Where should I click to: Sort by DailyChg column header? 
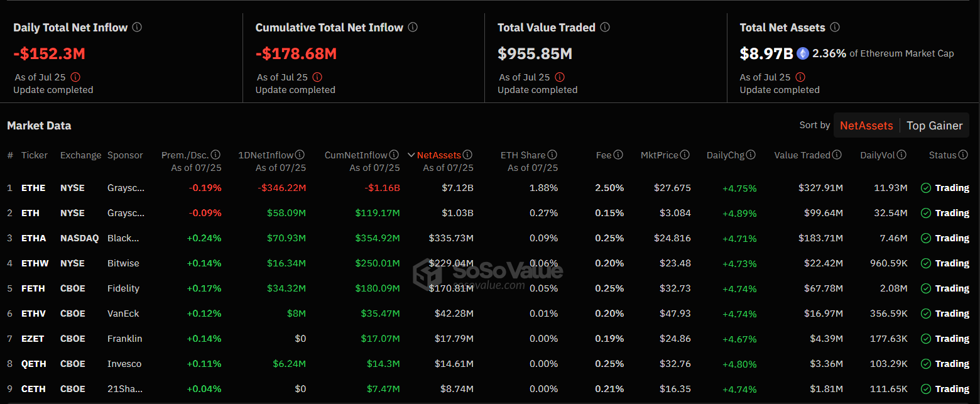pos(726,155)
